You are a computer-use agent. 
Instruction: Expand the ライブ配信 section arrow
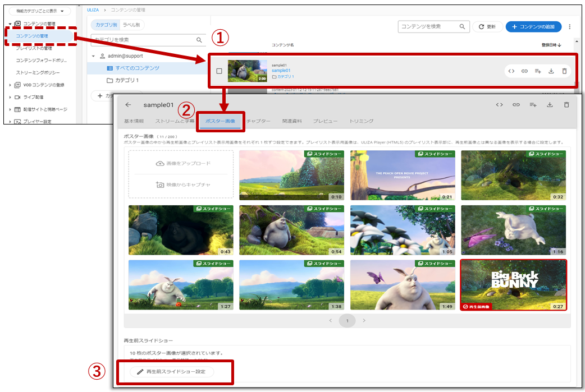10,97
